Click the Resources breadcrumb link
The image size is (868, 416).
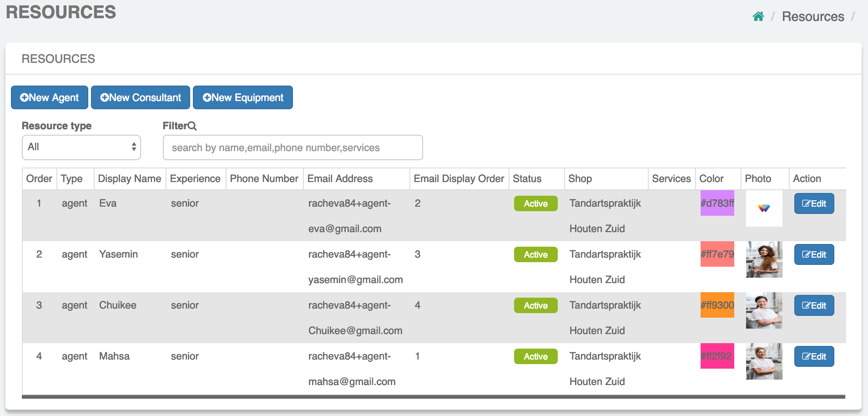812,17
